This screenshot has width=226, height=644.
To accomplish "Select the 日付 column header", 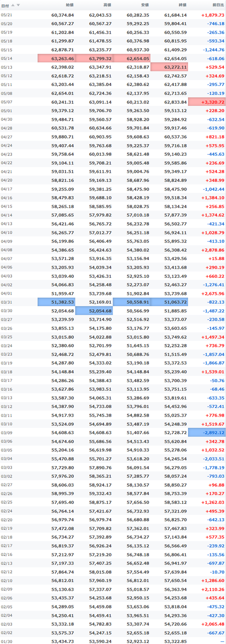I will tap(5, 5).
